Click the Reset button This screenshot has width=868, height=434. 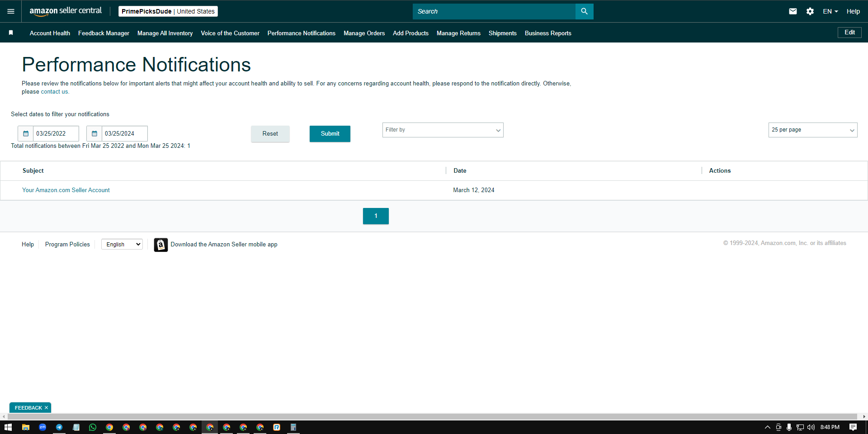270,134
